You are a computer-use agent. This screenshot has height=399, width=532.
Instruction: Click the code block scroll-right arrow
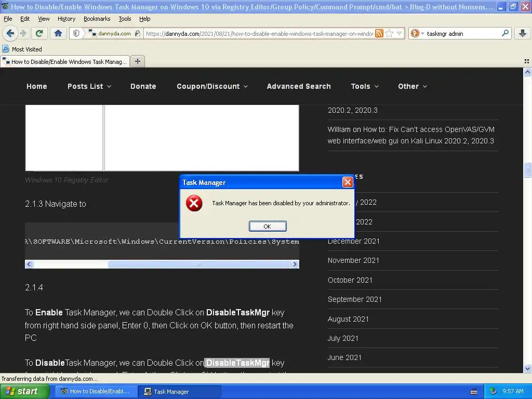tap(295, 264)
